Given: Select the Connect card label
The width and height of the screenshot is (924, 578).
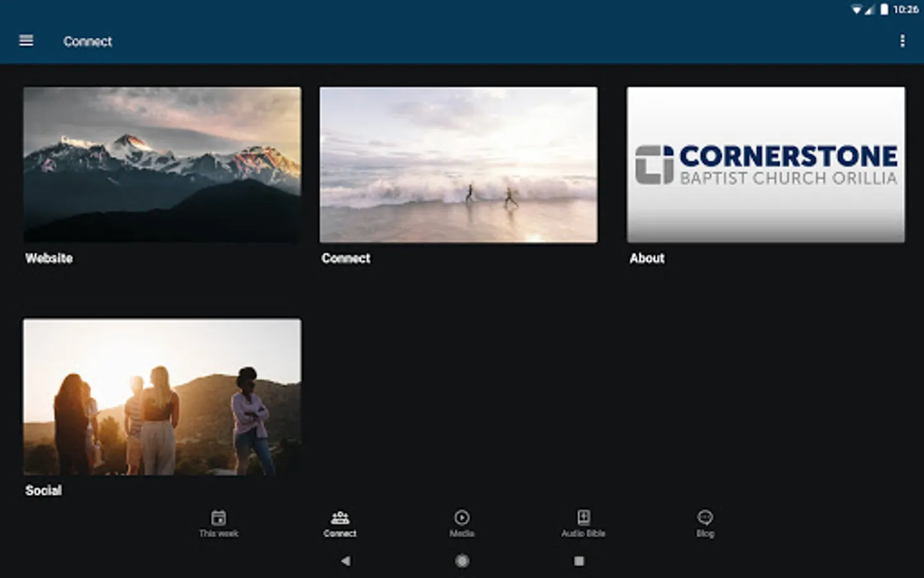Looking at the screenshot, I should pos(346,258).
